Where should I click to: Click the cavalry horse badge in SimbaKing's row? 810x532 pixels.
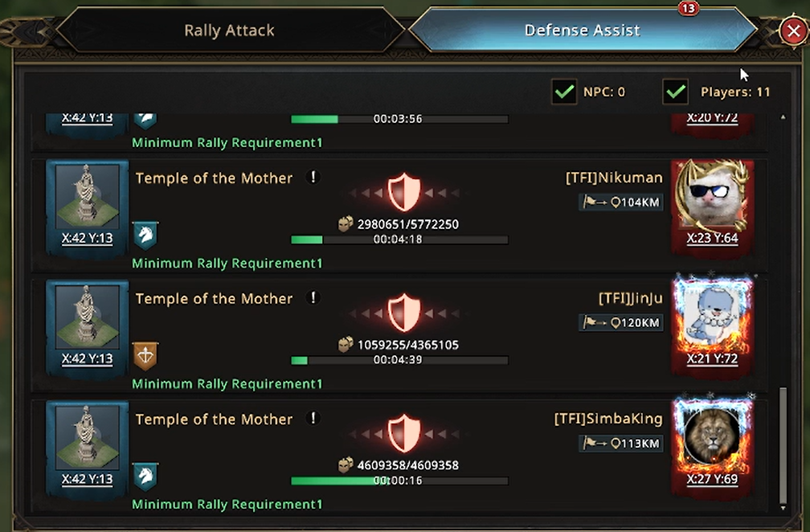click(145, 476)
